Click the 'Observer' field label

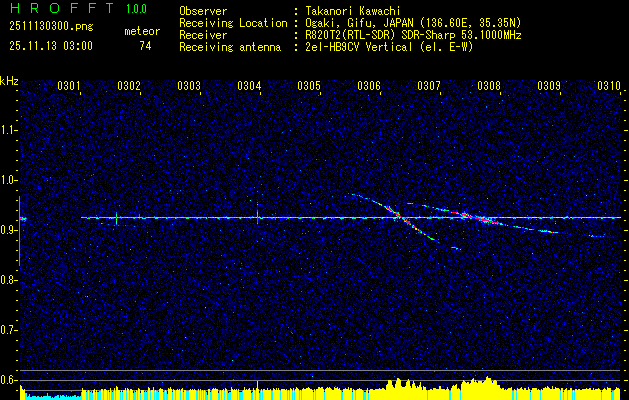[x=203, y=11]
